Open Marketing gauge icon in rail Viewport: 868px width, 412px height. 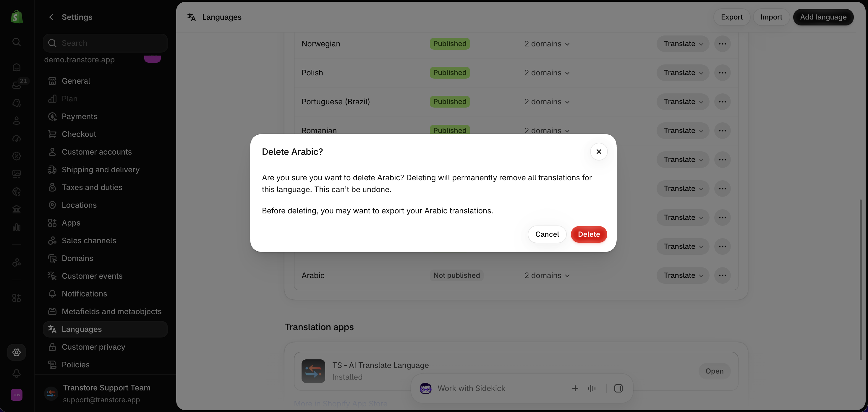(x=17, y=138)
